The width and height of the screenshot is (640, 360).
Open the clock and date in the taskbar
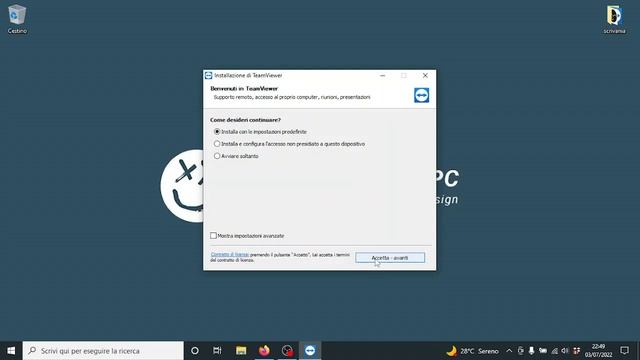(x=598, y=351)
